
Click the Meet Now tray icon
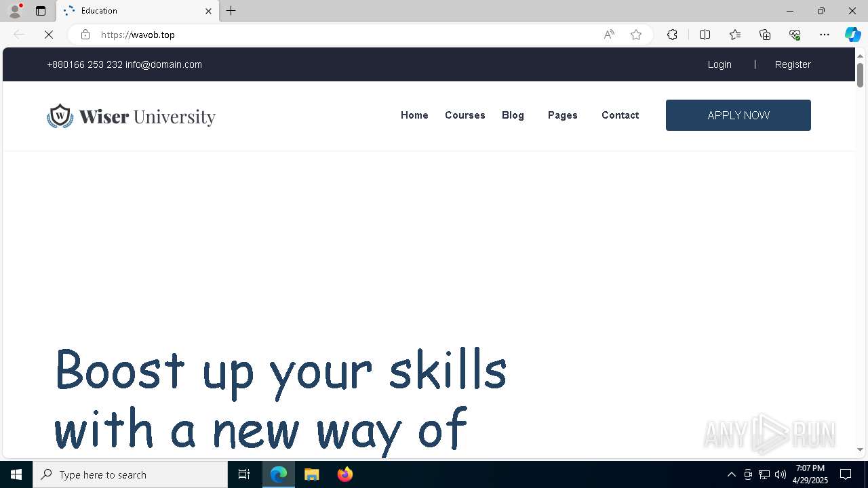(x=747, y=474)
